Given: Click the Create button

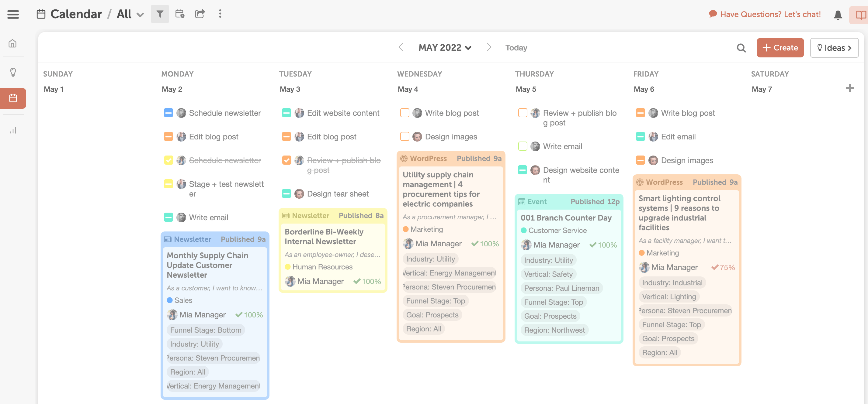Looking at the screenshot, I should tap(780, 47).
